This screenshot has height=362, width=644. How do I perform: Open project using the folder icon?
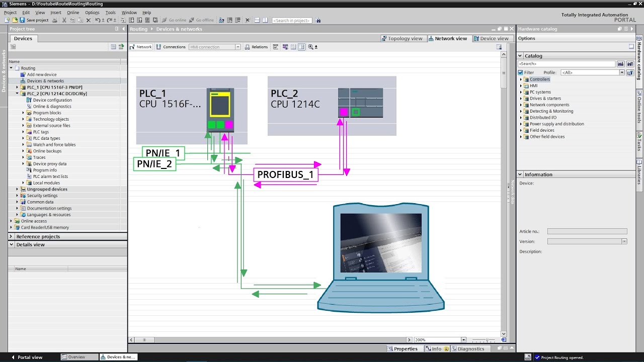[x=15, y=20]
